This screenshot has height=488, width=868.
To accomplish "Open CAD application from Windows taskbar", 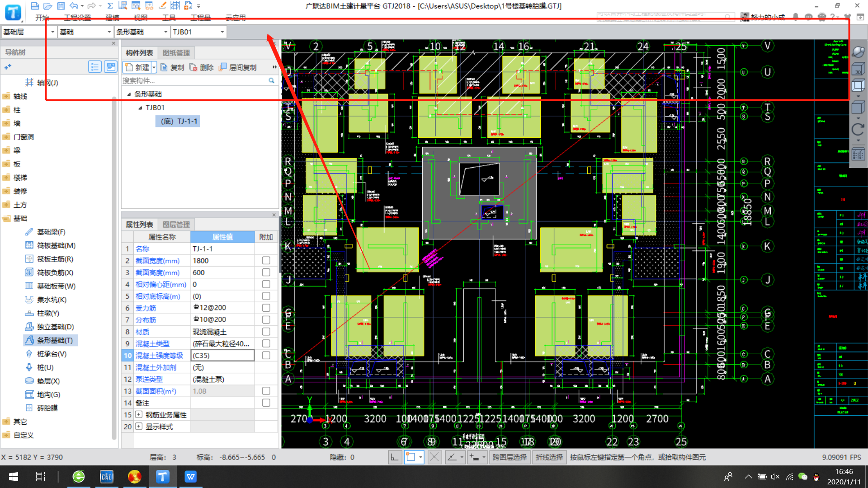I will 107,477.
